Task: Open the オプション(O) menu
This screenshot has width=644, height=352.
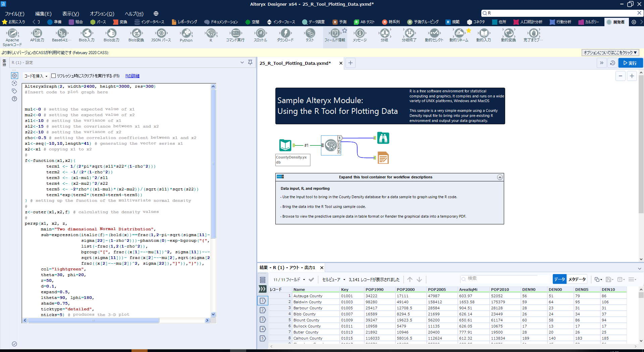Action: [x=102, y=14]
